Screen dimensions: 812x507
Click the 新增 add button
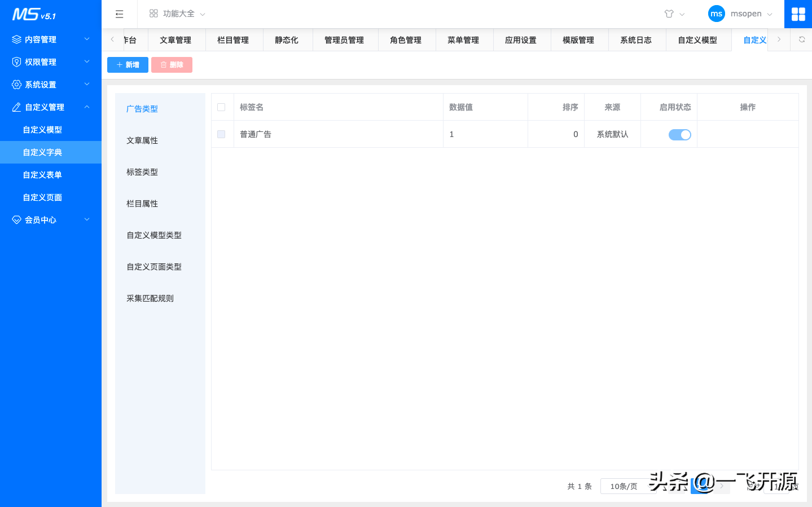pyautogui.click(x=128, y=64)
